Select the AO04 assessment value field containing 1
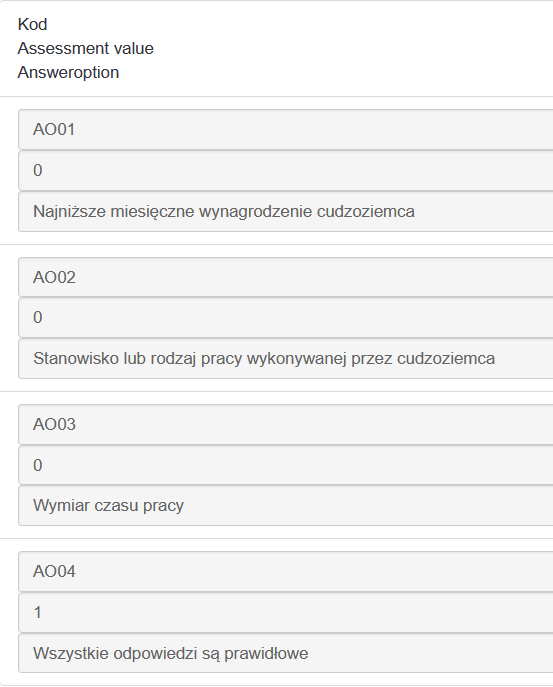This screenshot has height=687, width=553. [286, 613]
